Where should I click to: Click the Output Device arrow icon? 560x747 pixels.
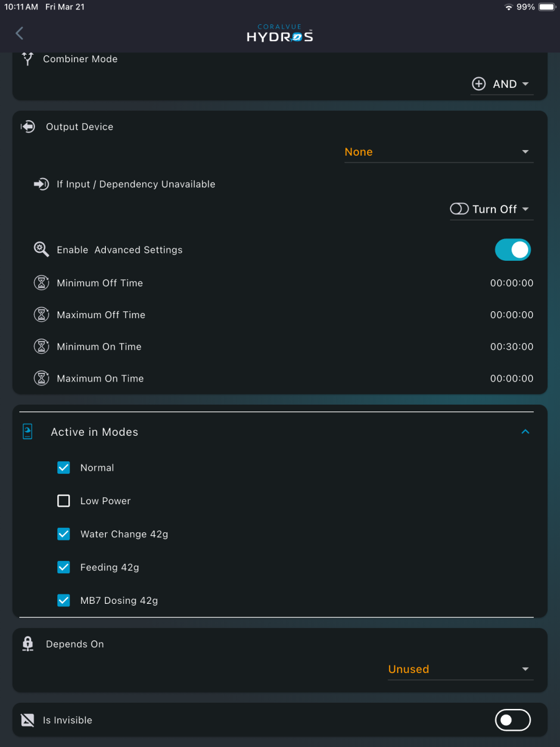click(x=28, y=126)
